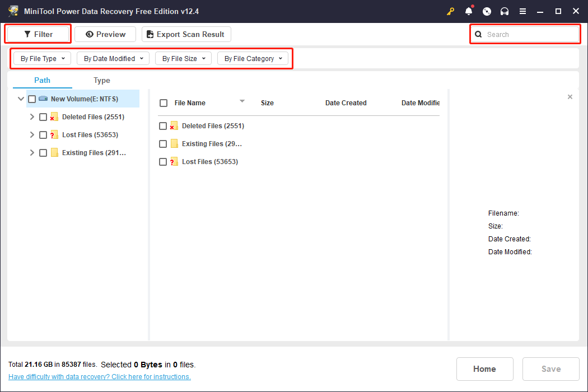Select New Volume(E: NTFS) tree row
This screenshot has width=588, height=392.
click(83, 99)
